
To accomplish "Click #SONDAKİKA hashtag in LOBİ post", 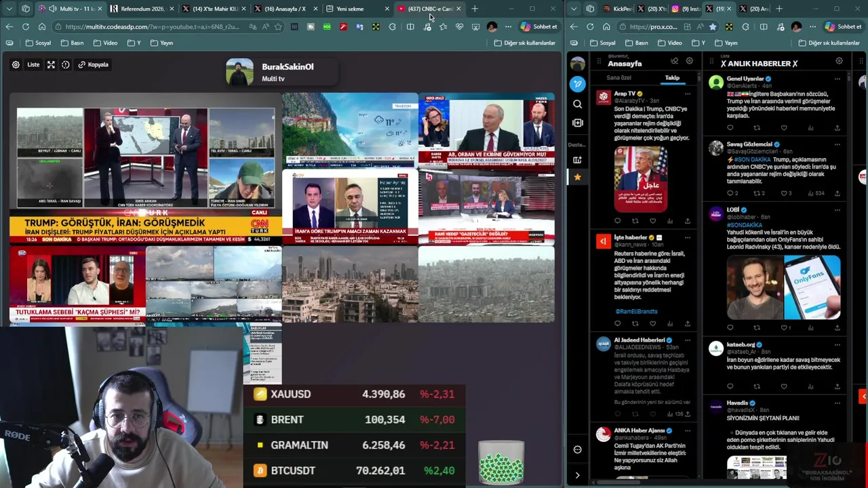I will [x=744, y=225].
